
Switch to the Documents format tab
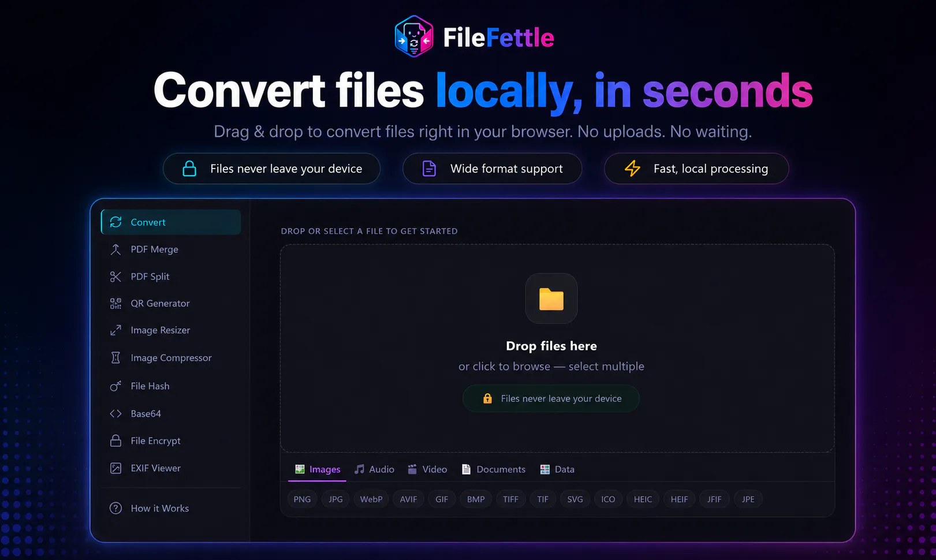coord(494,469)
